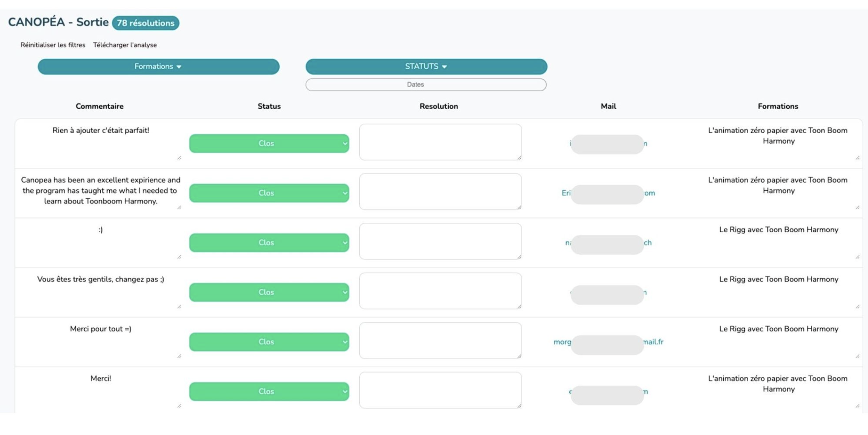The image size is (868, 435).
Task: Click resize handle of 'Merci!' comment box
Action: pyautogui.click(x=179, y=406)
